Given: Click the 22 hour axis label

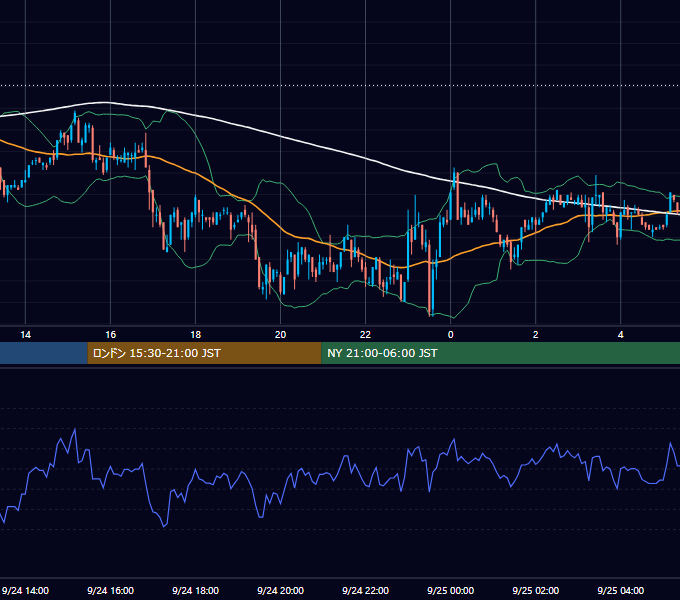Looking at the screenshot, I should coord(366,335).
